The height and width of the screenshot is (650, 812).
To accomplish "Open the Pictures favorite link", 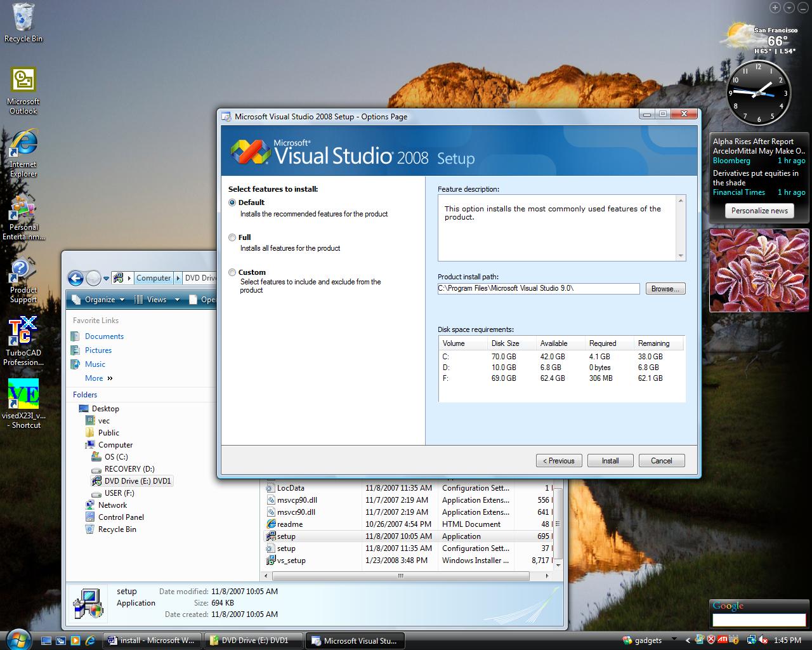I will (98, 350).
